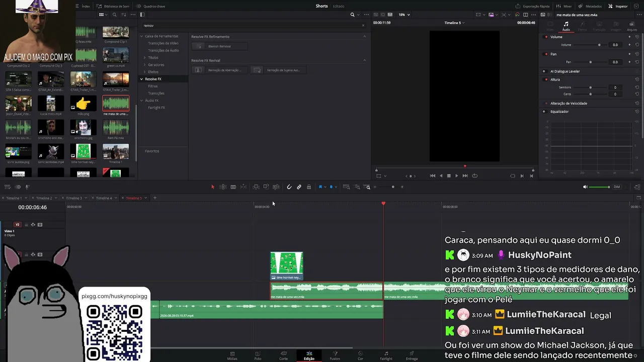Image resolution: width=644 pixels, height=362 pixels.
Task: Toggle the Volume section enable switch
Action: (x=546, y=37)
